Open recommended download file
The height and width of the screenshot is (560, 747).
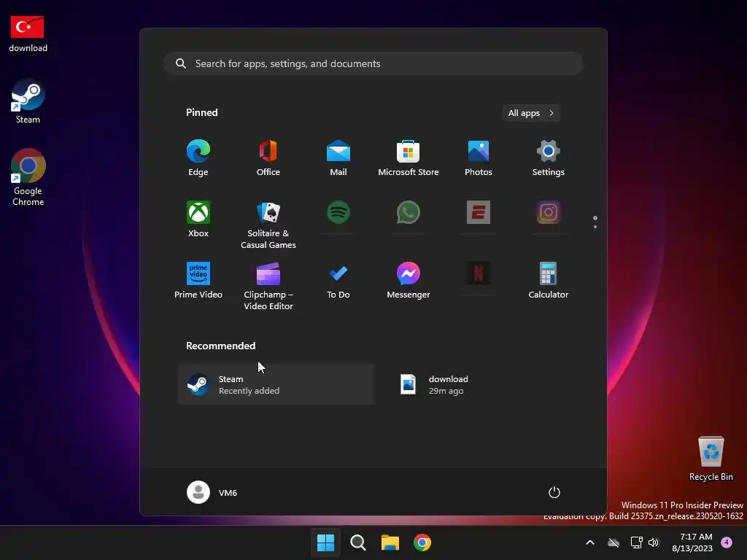coord(485,385)
